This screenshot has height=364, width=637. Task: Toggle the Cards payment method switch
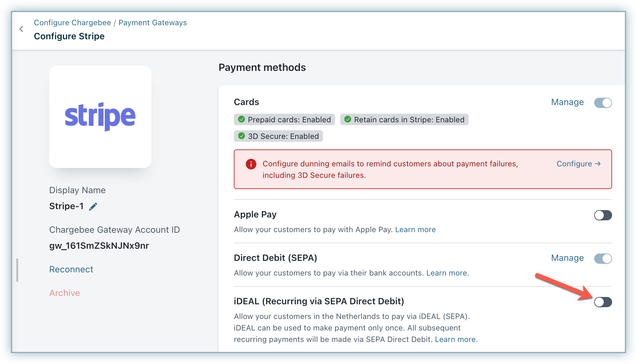click(602, 103)
